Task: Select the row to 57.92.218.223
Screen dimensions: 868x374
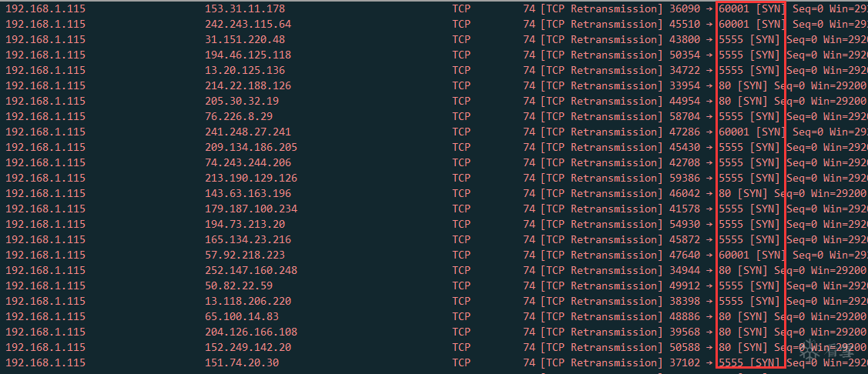Action: click(x=245, y=255)
